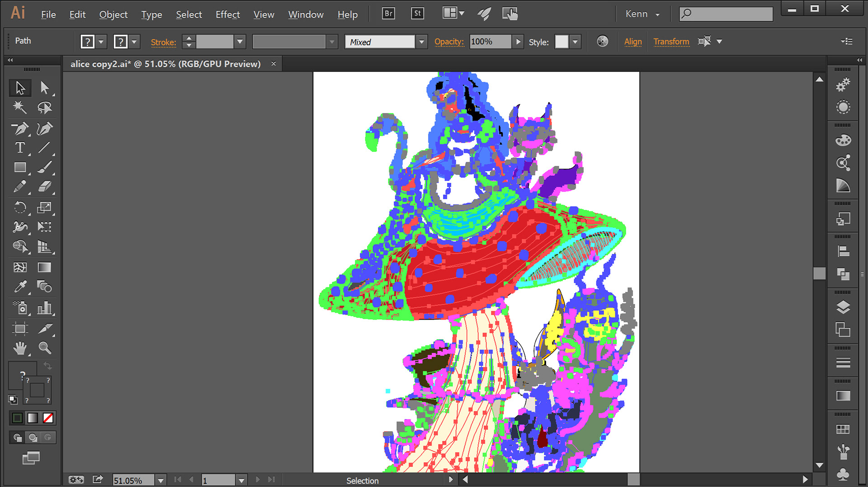Open the Effect menu

point(228,14)
